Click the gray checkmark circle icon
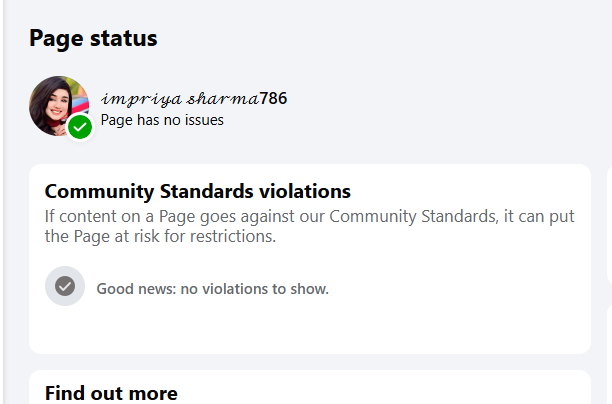Screen dimensions: 612x404 coord(65,287)
